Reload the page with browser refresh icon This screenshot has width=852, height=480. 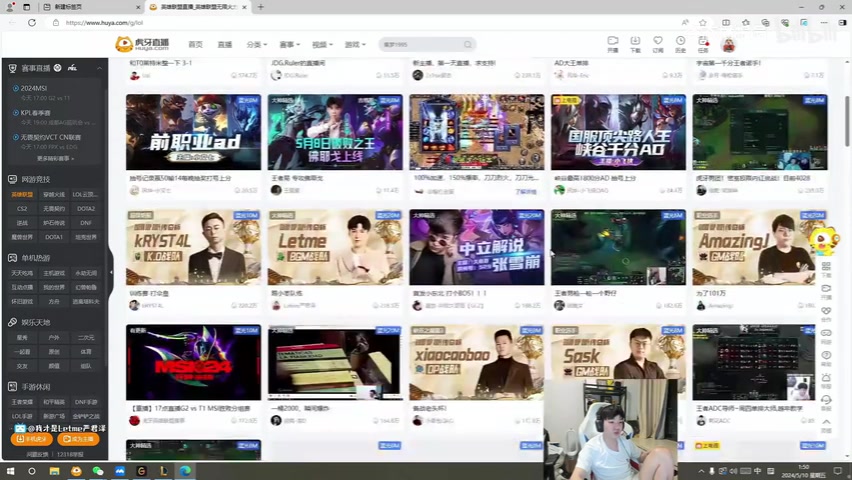click(x=32, y=22)
